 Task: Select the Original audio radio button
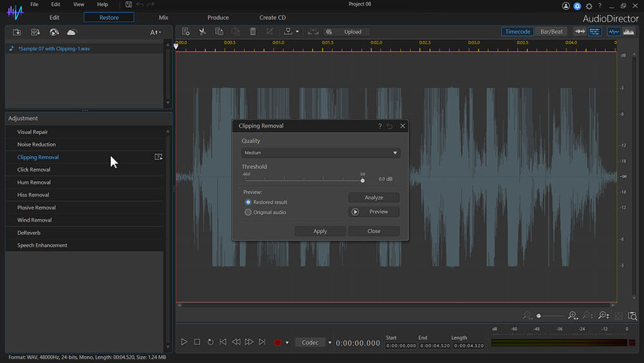[x=249, y=212]
